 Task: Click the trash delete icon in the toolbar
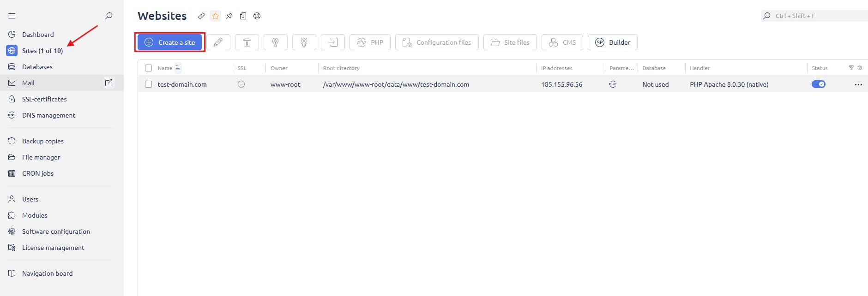point(247,42)
